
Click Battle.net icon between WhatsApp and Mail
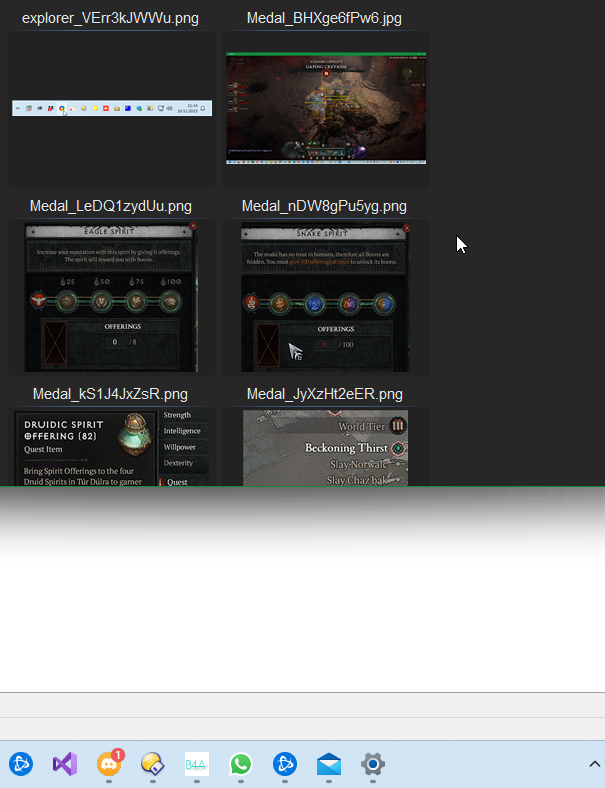(x=284, y=765)
